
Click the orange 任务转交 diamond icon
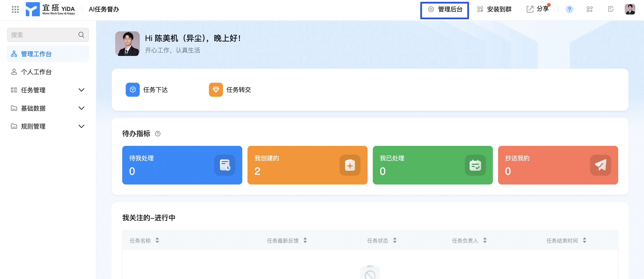pyautogui.click(x=216, y=89)
